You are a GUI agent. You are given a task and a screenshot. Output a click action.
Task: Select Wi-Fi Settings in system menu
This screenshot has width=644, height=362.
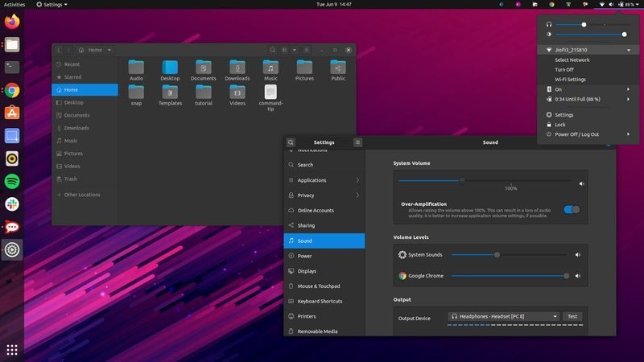point(570,80)
